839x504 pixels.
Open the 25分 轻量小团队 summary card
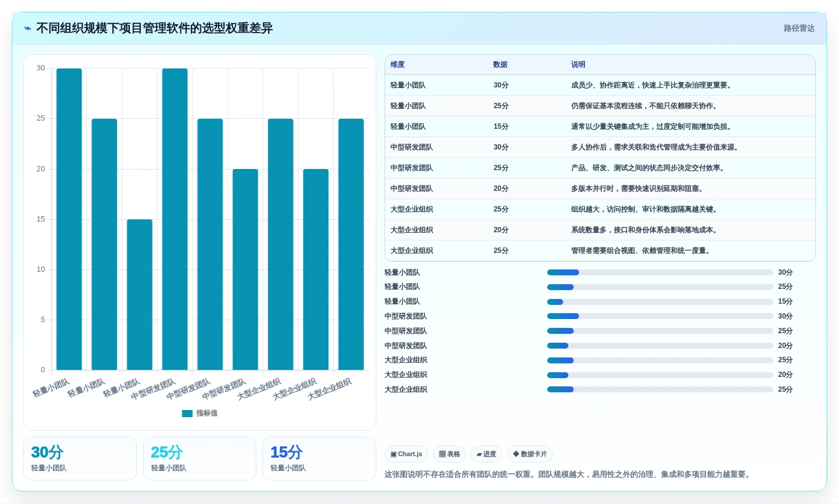(x=200, y=459)
